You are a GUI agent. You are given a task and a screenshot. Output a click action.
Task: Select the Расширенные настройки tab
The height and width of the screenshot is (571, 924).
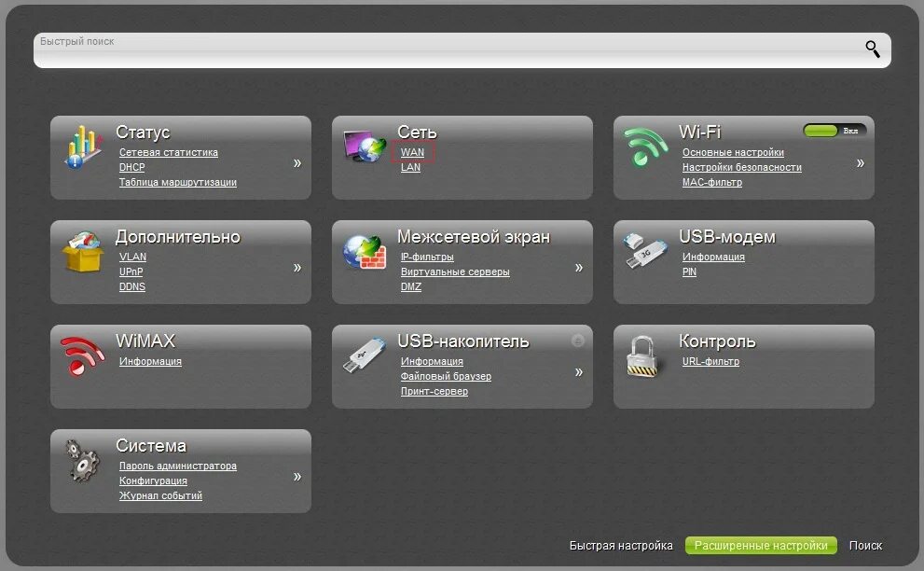click(x=761, y=546)
